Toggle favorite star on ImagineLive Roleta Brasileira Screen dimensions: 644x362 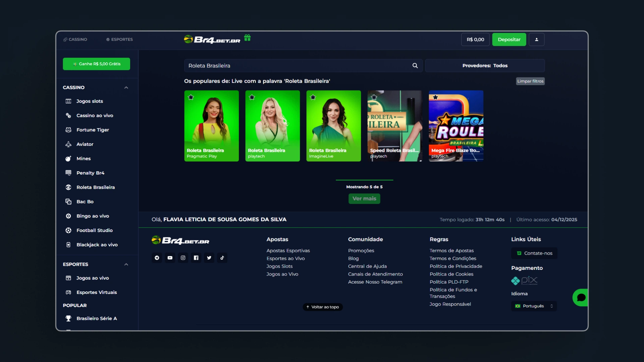(x=313, y=97)
